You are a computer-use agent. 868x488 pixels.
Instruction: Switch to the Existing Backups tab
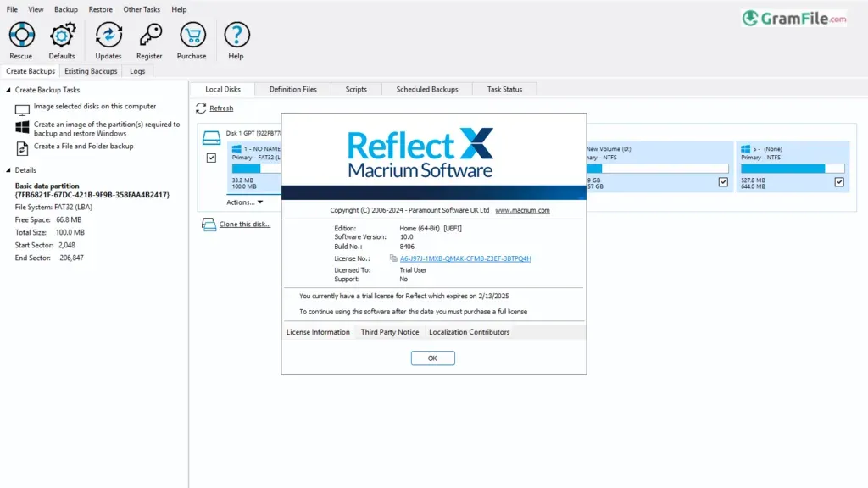(x=91, y=71)
